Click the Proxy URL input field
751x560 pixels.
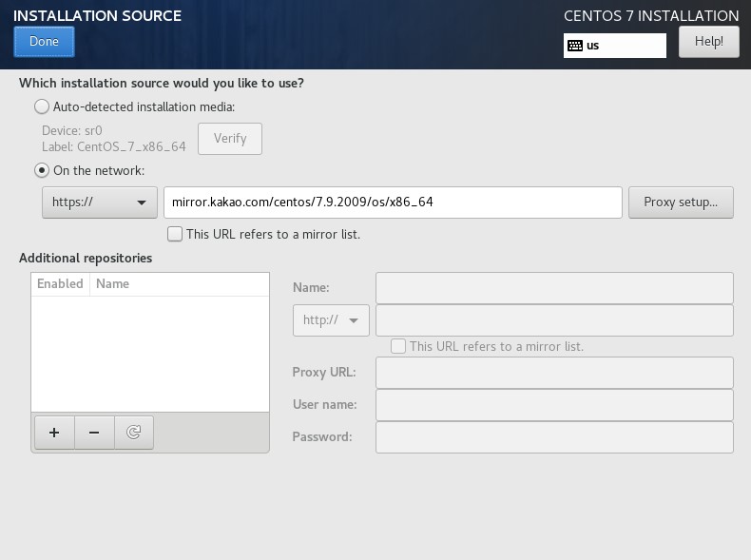click(554, 372)
